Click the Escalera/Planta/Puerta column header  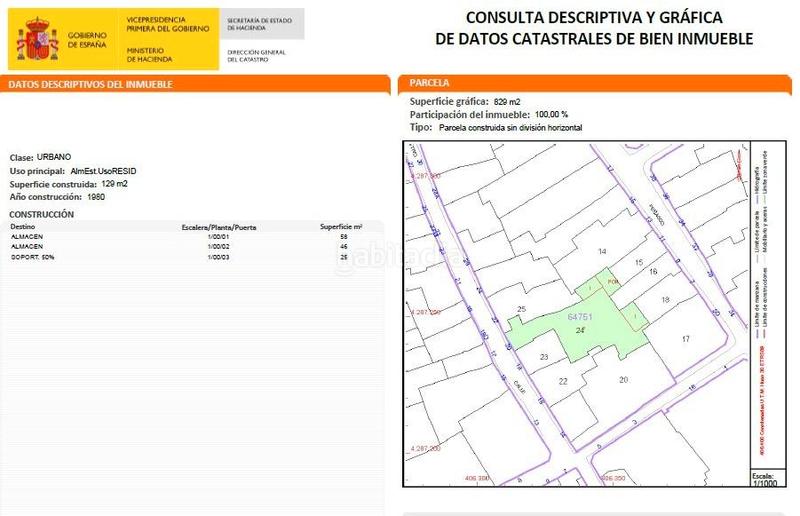click(218, 227)
